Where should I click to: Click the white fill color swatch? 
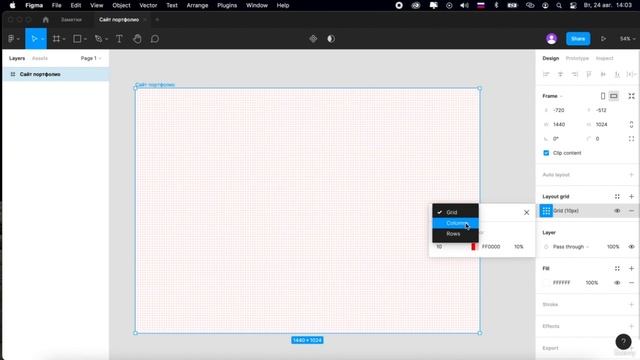(546, 283)
